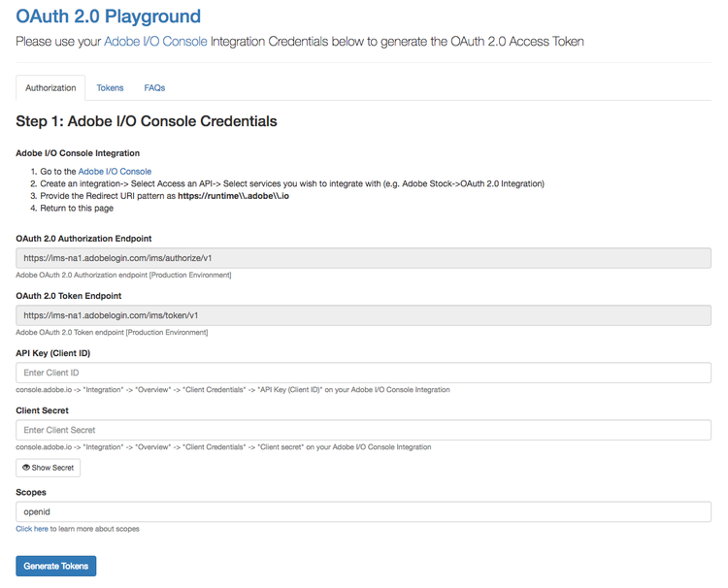Click the Client ID console.adobe.io help text
Screen dimensions: 728x588
(x=233, y=390)
